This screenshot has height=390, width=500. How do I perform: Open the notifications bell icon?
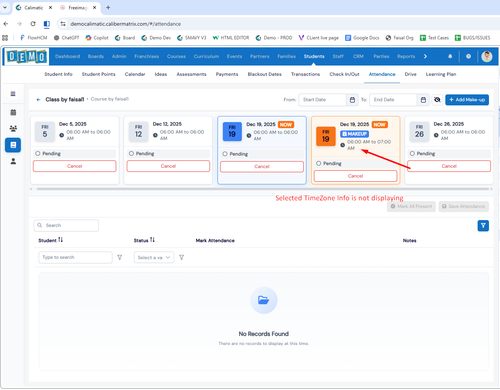click(x=450, y=56)
